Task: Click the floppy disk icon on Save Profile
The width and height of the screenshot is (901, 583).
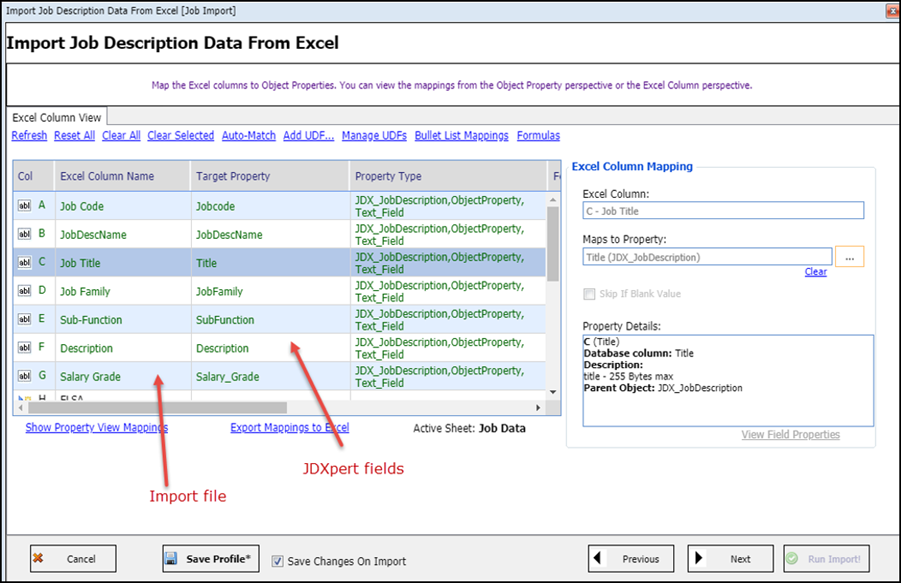Action: pyautogui.click(x=171, y=558)
